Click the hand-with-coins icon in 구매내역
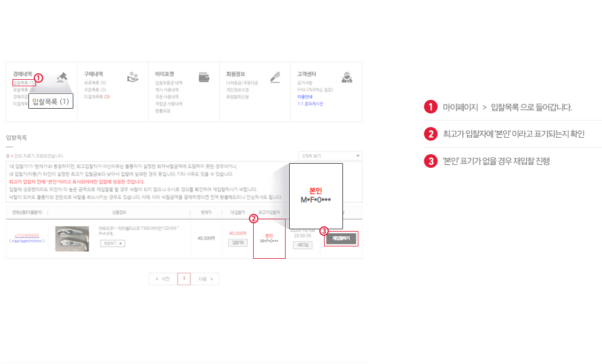This screenshot has height=364, width=602. [x=133, y=77]
